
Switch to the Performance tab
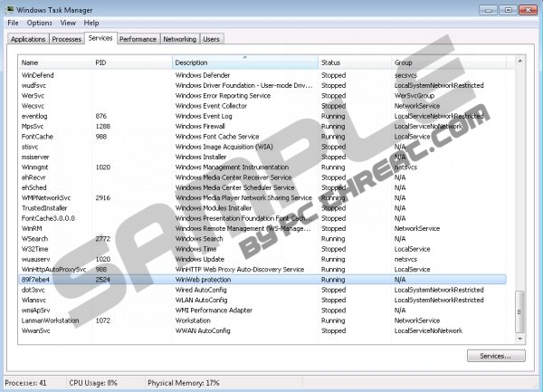point(138,40)
